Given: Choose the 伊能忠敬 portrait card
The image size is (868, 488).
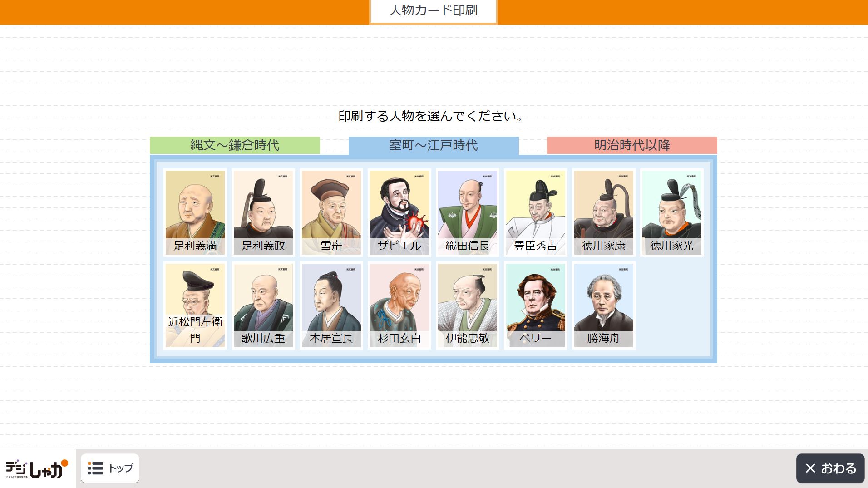Looking at the screenshot, I should click(468, 306).
